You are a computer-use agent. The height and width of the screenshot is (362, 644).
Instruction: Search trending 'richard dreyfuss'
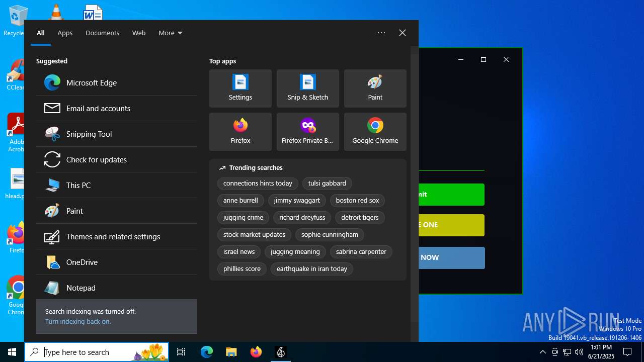coord(302,218)
